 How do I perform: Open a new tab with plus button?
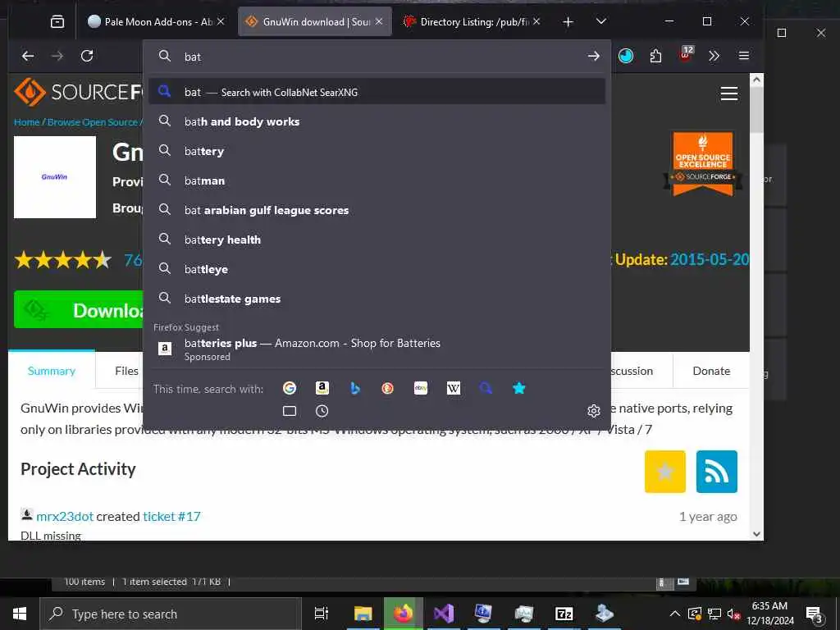[x=568, y=21]
